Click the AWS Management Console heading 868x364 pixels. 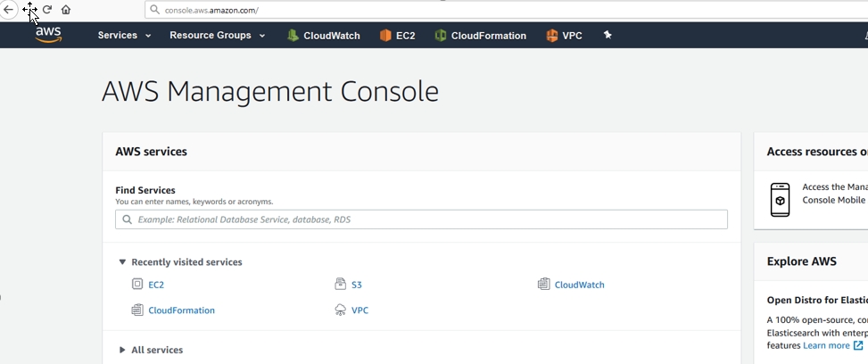click(x=270, y=91)
